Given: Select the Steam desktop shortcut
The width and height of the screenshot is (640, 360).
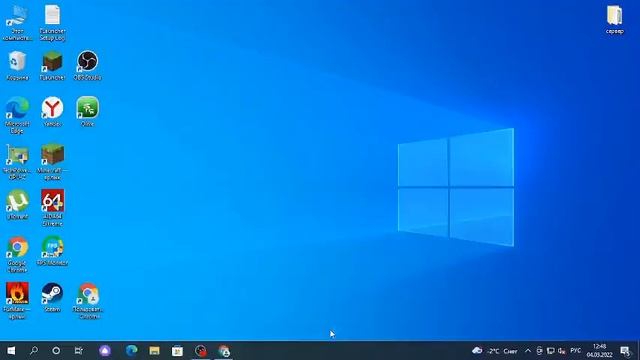Looking at the screenshot, I should click(x=52, y=297).
